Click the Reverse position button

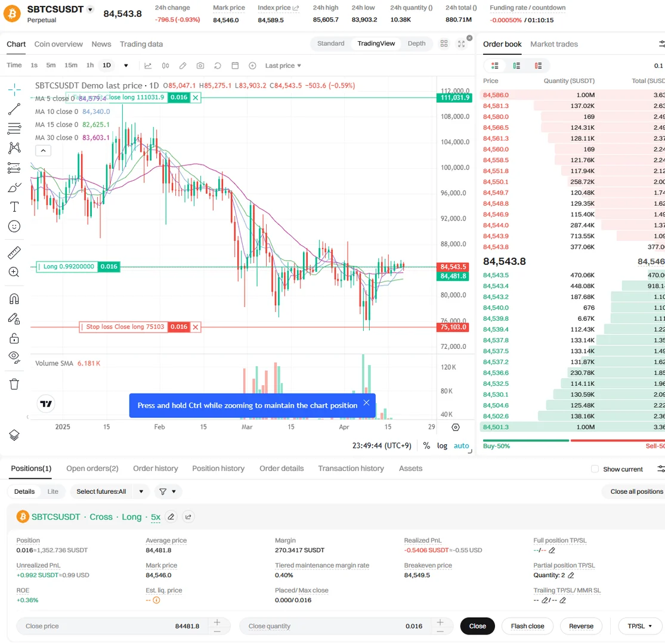[581, 626]
